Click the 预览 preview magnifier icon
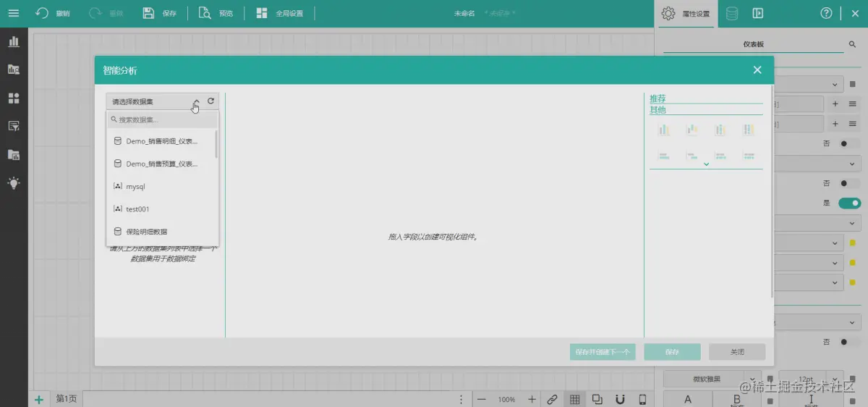This screenshot has height=407, width=868. tap(205, 13)
